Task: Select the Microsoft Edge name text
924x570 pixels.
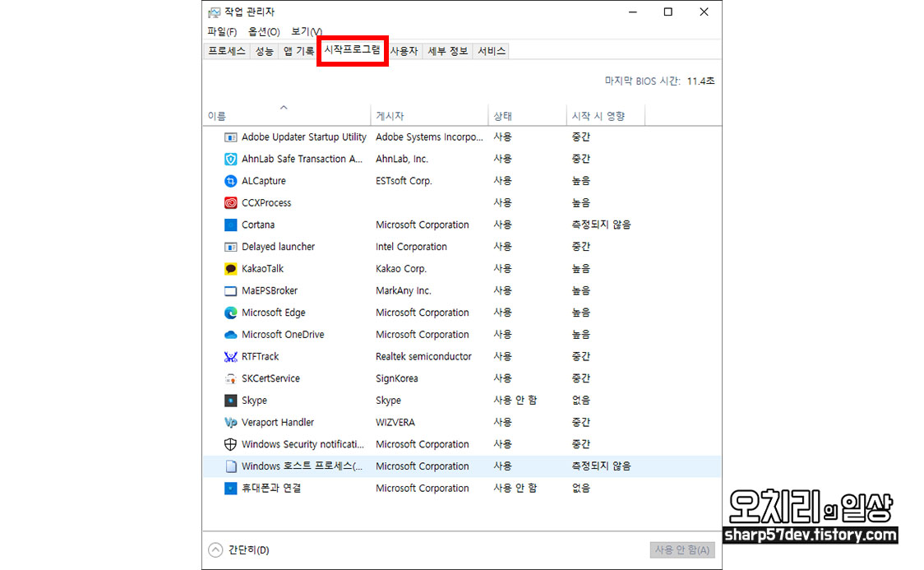Action: coord(274,313)
